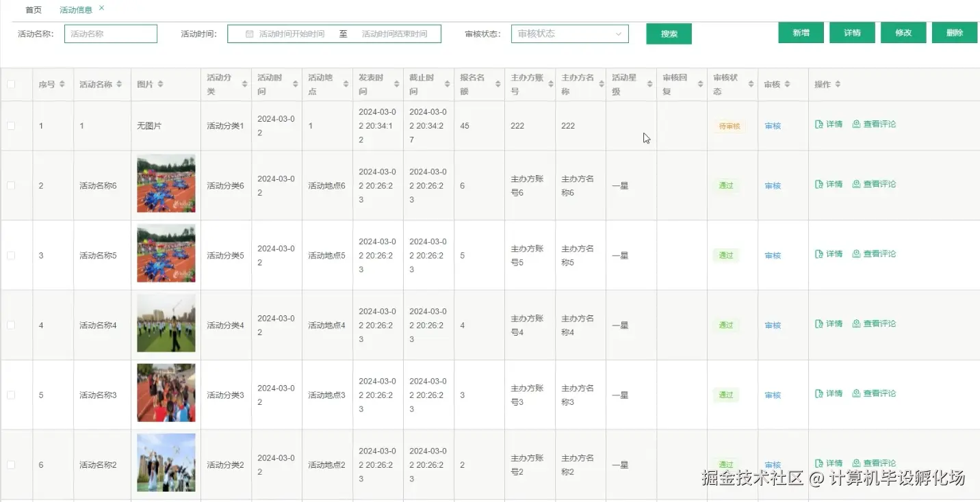Click the 通过 status tag in the 活动名称6 row
This screenshot has height=502, width=980.
click(726, 185)
